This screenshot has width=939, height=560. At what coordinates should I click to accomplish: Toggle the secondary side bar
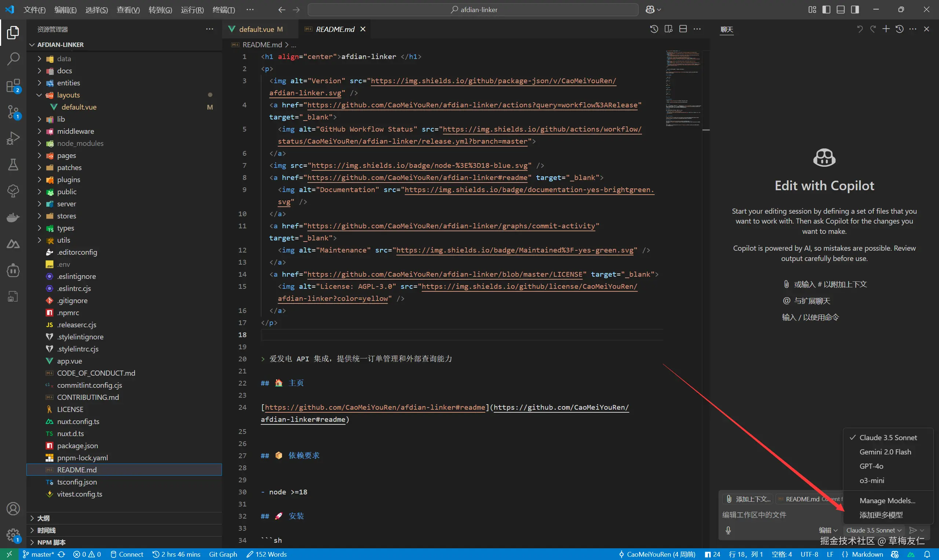(x=855, y=10)
